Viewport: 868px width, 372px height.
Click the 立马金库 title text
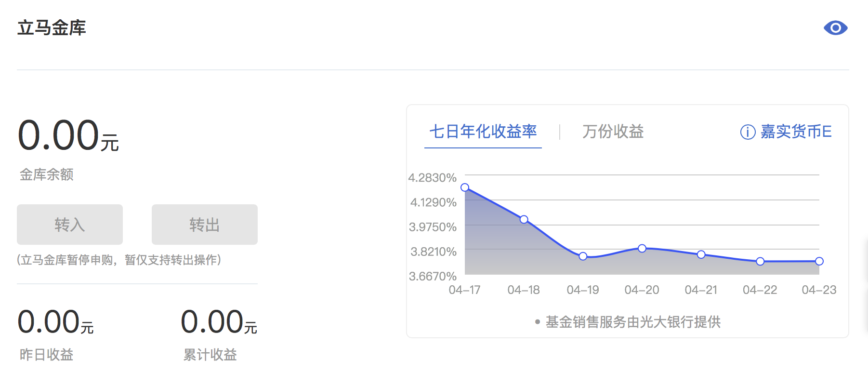tap(52, 28)
